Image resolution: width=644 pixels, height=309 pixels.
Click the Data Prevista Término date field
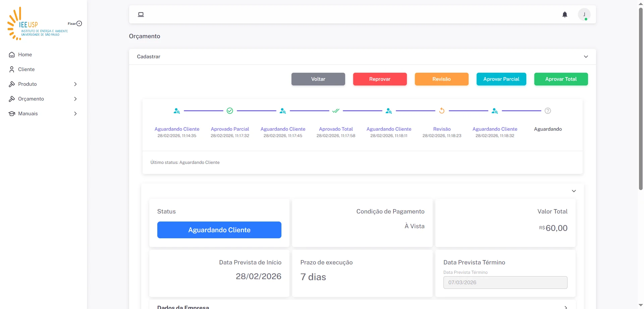(505, 283)
